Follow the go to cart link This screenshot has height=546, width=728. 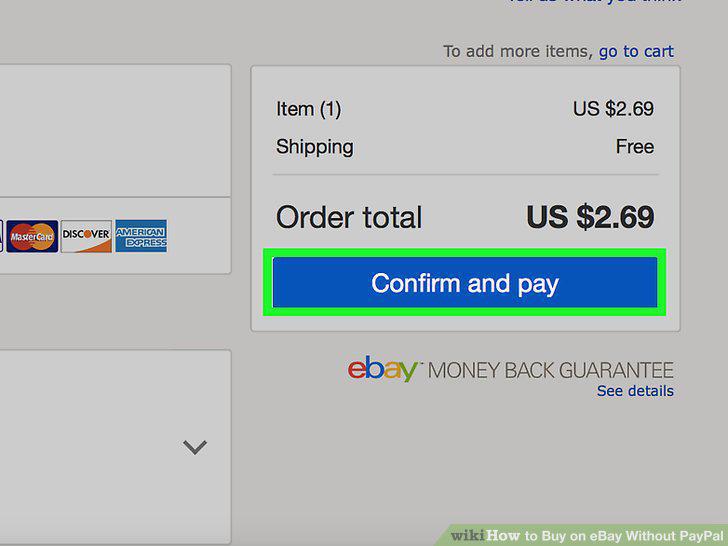click(636, 52)
